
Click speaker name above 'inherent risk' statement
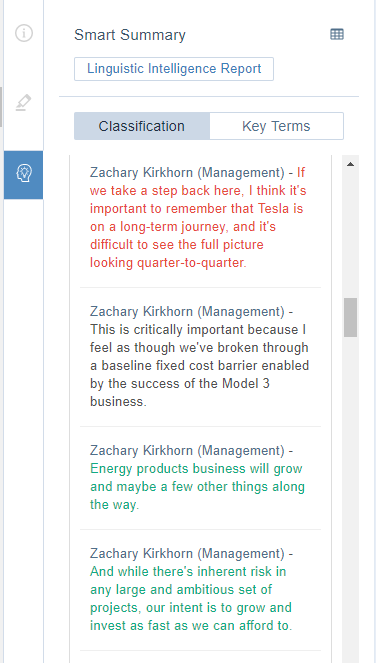pyautogui.click(x=187, y=553)
